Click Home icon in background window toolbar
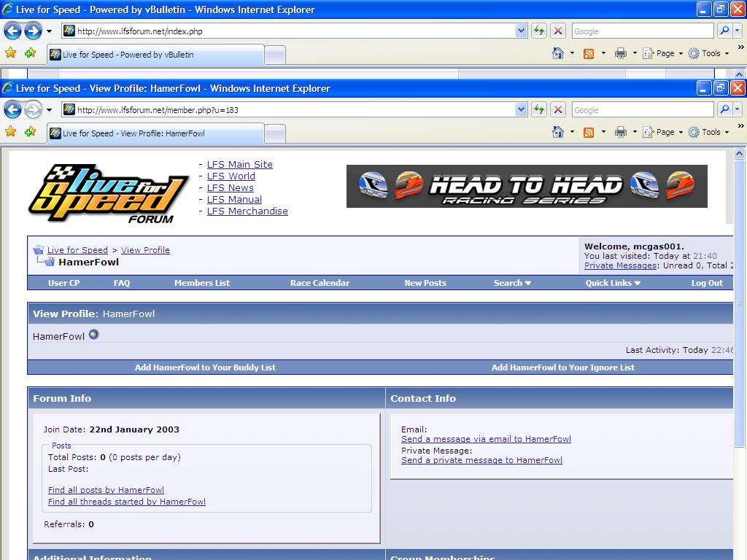Image resolution: width=747 pixels, height=560 pixels. click(x=558, y=53)
